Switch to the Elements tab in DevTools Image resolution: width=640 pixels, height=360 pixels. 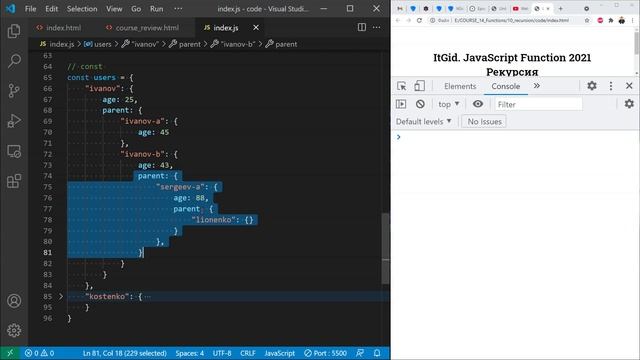[460, 86]
